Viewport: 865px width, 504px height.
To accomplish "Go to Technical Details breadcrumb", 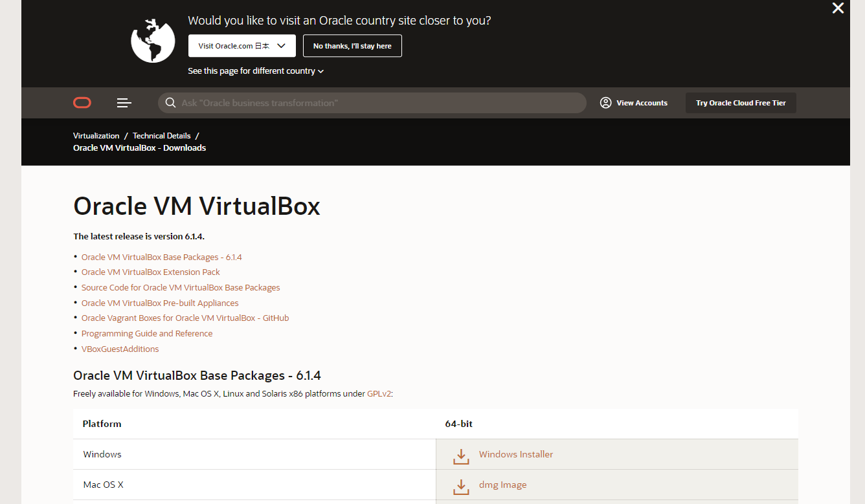I will pos(162,136).
